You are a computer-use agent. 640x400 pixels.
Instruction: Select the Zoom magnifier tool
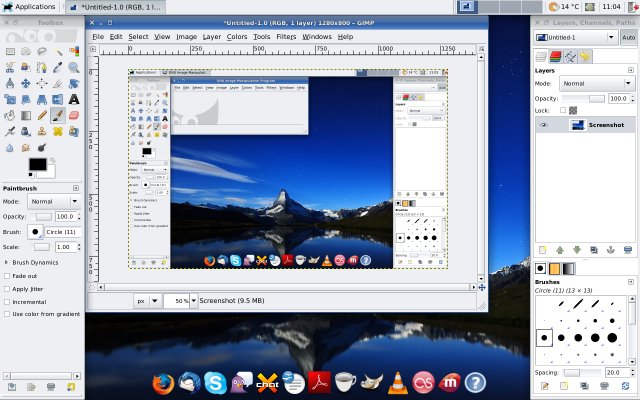pos(74,67)
